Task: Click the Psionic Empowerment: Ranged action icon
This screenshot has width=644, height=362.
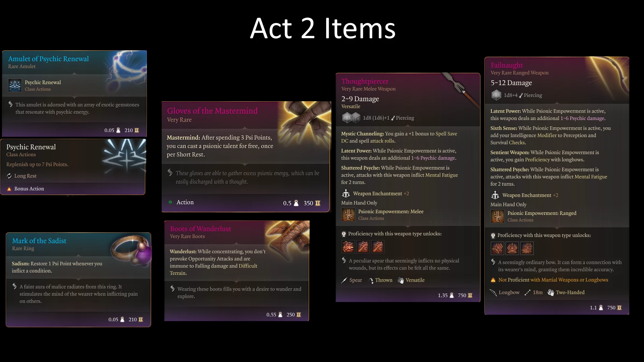Action: (x=497, y=216)
